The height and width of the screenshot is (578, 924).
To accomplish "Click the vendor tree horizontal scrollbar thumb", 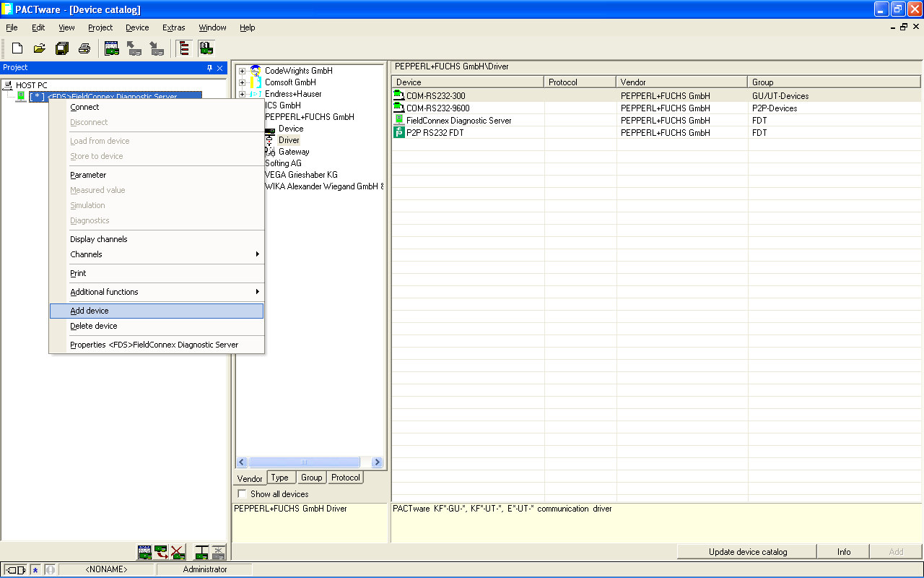I will 304,462.
